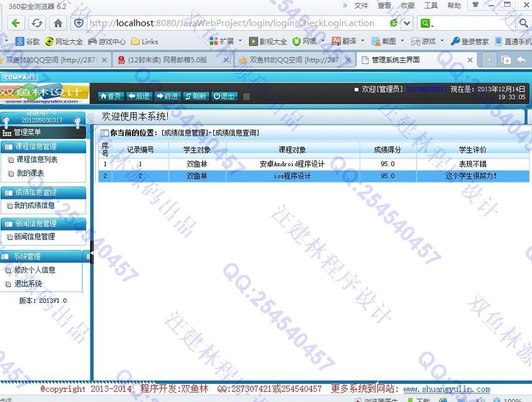The height and width of the screenshot is (402, 532).
Task: Go back with the browser back arrow
Action: 16,23
